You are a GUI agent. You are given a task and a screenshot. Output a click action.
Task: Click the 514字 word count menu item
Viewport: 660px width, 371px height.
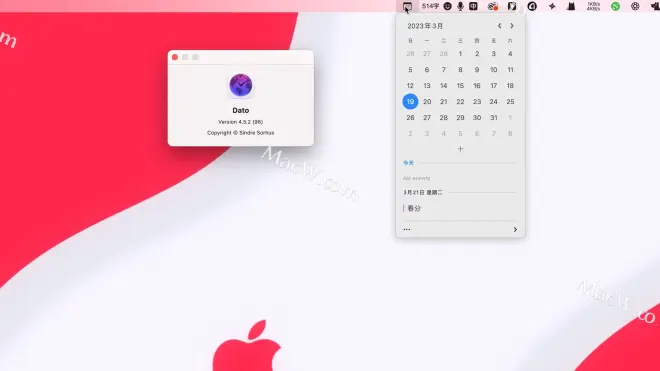click(x=430, y=6)
